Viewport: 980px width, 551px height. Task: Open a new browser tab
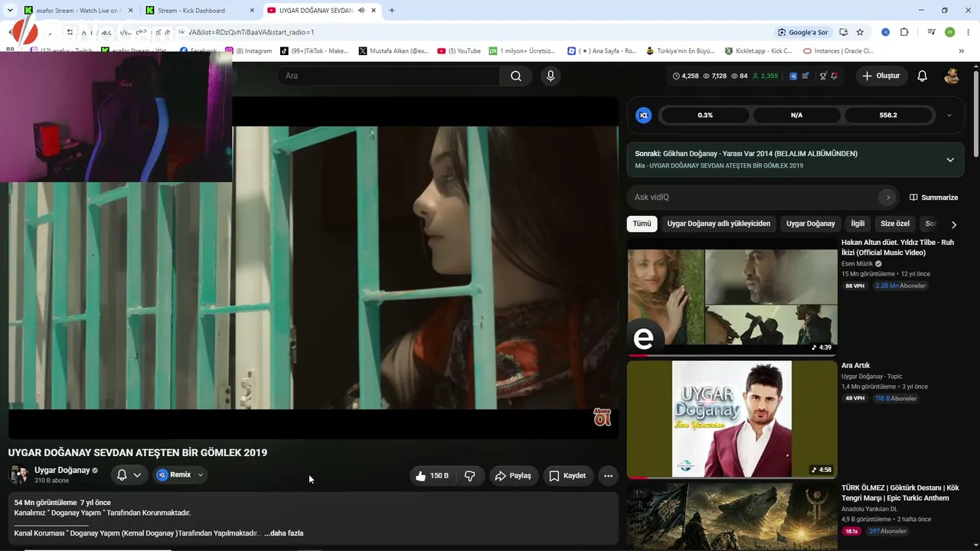pyautogui.click(x=392, y=11)
